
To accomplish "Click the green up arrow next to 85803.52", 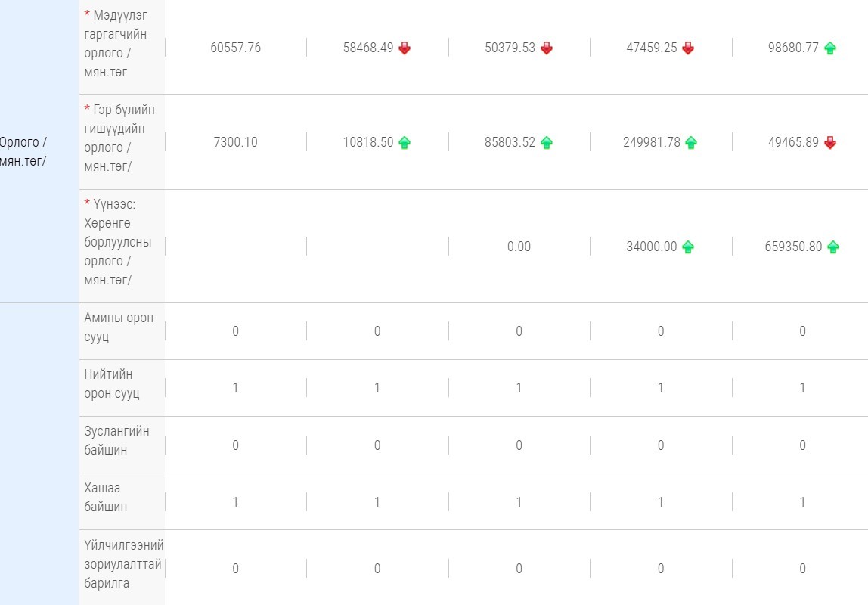I will [547, 142].
